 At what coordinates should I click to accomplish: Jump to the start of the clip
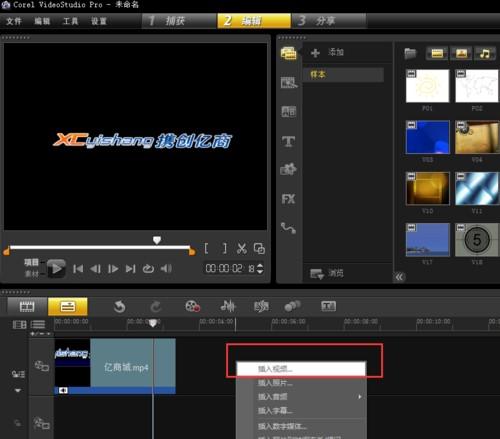click(x=78, y=269)
